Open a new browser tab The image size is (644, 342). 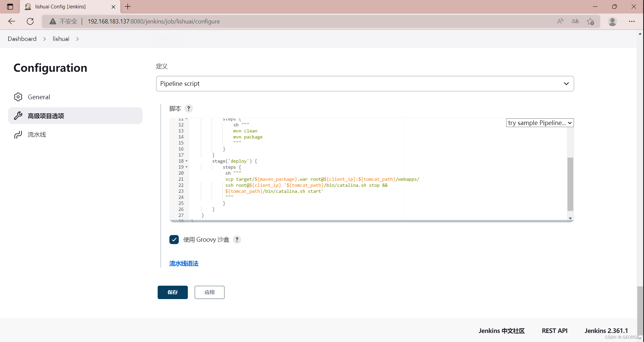point(128,7)
